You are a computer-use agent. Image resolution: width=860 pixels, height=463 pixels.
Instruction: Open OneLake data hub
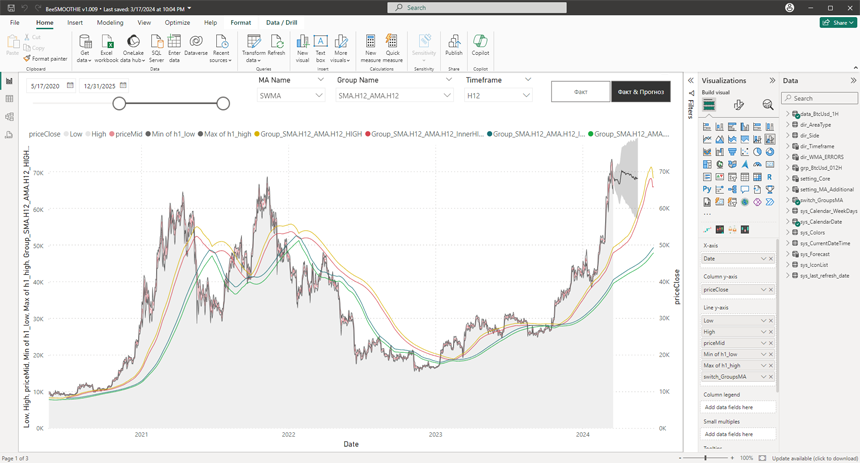pos(133,48)
